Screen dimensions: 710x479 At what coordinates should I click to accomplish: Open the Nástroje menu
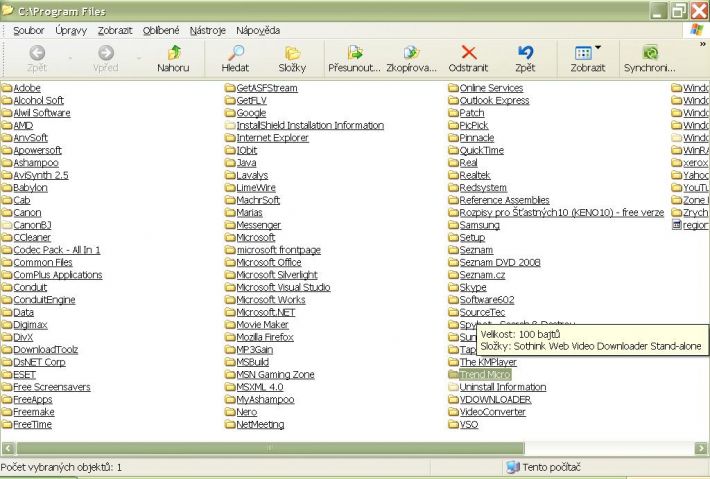point(207,30)
